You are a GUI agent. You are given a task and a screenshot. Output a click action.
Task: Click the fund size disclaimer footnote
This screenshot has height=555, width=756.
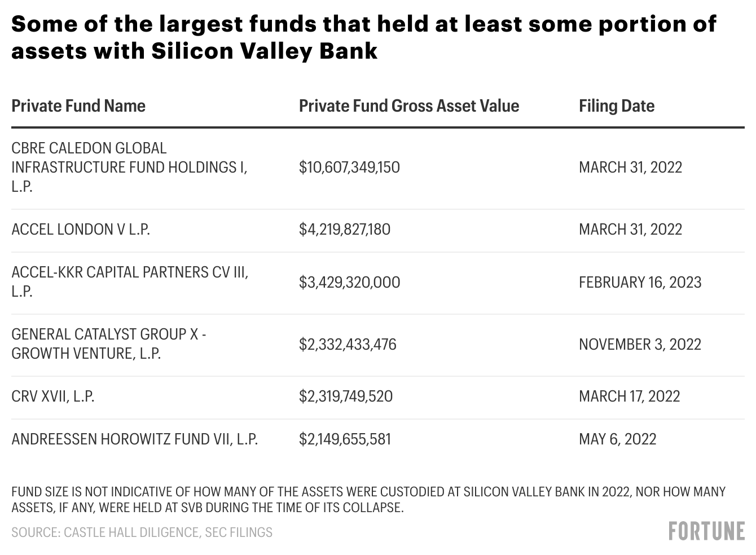click(x=368, y=499)
